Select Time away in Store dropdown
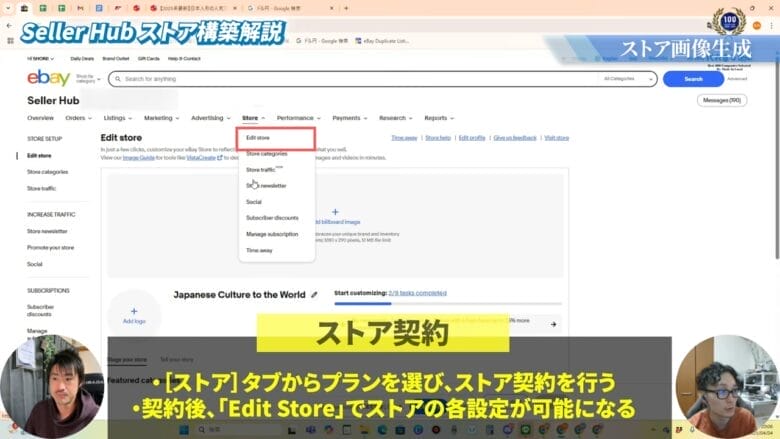The height and width of the screenshot is (439, 780). 259,251
